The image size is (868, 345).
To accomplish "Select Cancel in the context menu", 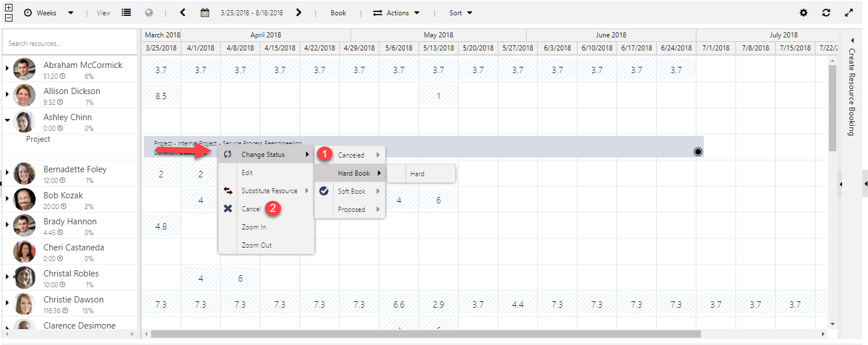I will pos(251,209).
